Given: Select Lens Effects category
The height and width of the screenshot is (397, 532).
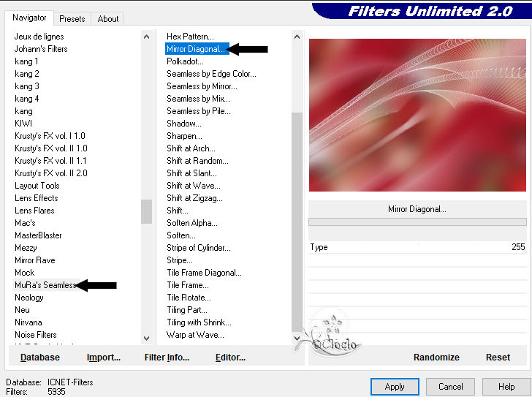Looking at the screenshot, I should 37,198.
